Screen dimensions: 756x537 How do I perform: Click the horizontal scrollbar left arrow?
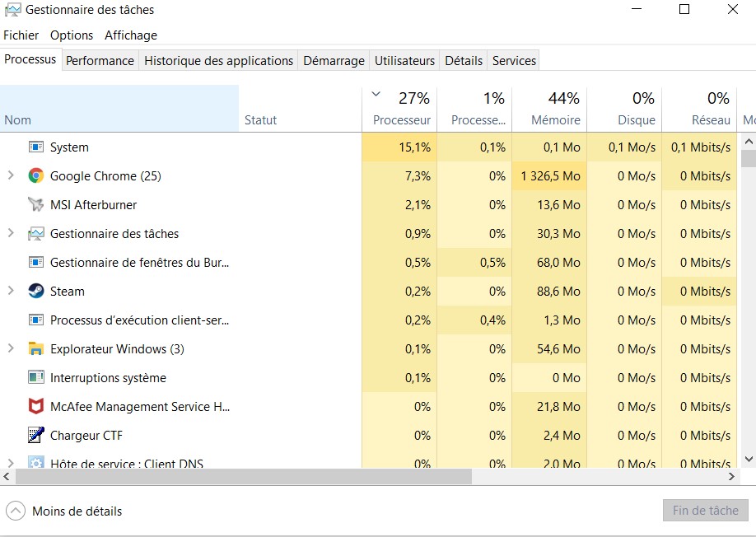click(x=7, y=477)
